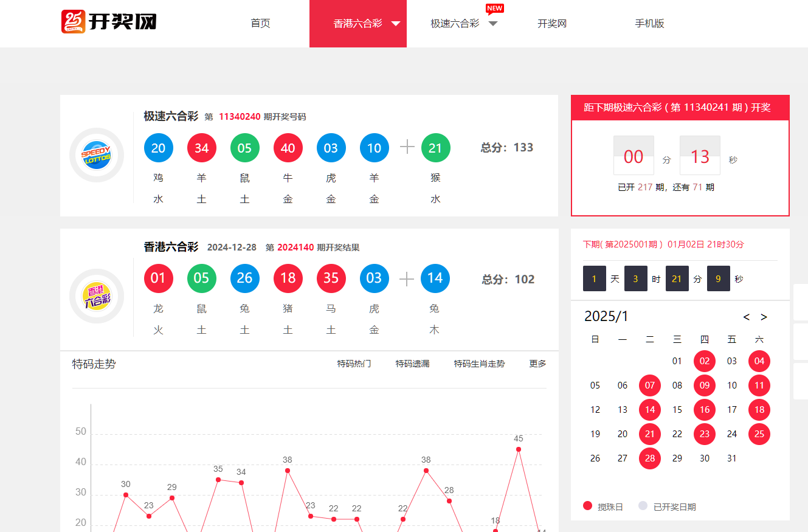The width and height of the screenshot is (808, 532).
Task: Click the 开奖网 site logo
Action: [x=108, y=21]
